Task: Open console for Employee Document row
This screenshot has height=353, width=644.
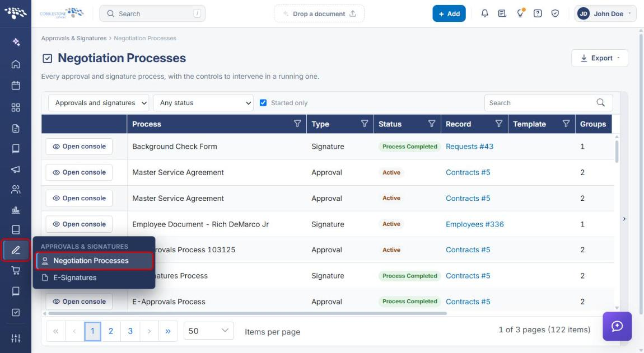Action: pyautogui.click(x=79, y=224)
